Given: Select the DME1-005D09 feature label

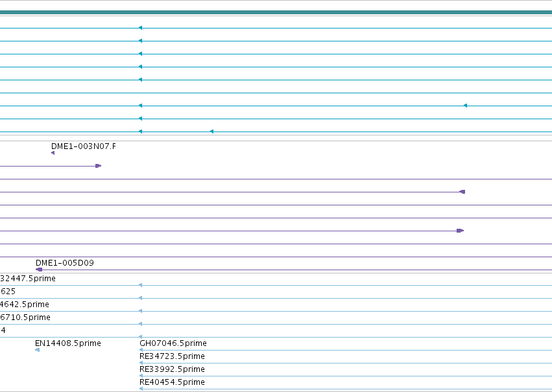Looking at the screenshot, I should point(65,263).
